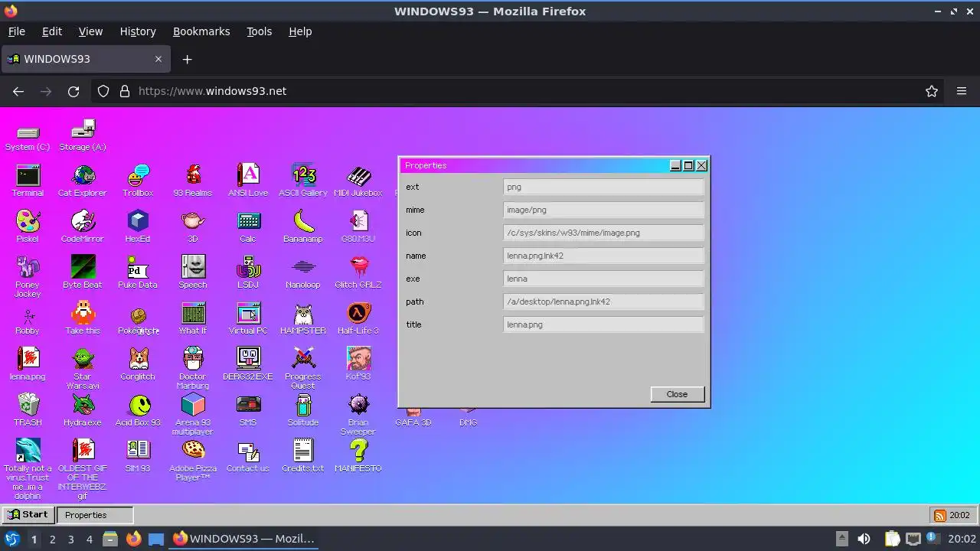Screen dimensions: 980x551
Task: Open System (C:) drive
Action: 28,136
